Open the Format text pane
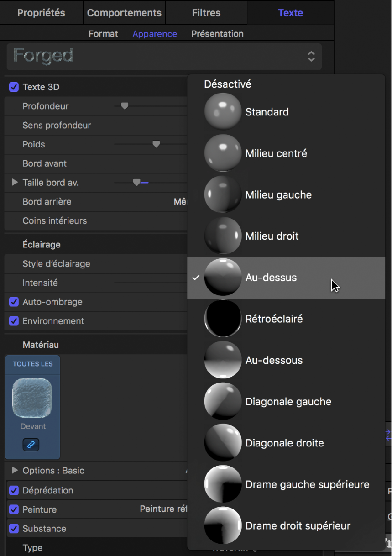The width and height of the screenshot is (392, 556). click(103, 34)
